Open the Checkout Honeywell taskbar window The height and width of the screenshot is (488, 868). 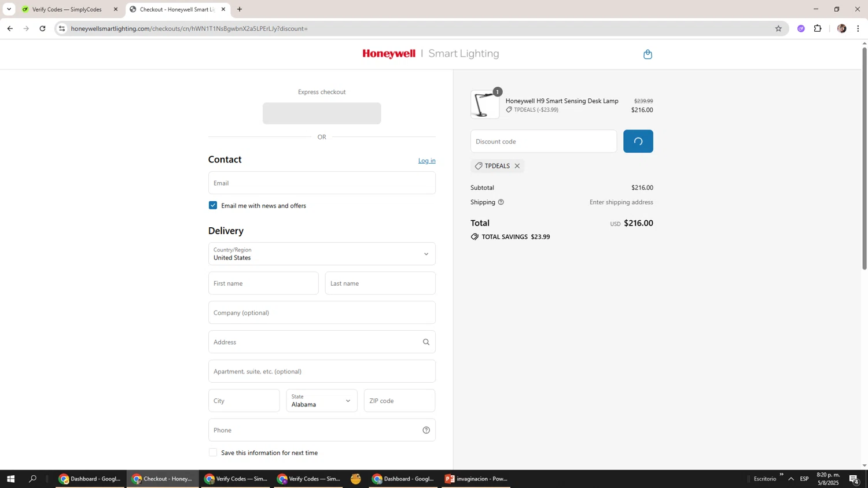point(162,479)
